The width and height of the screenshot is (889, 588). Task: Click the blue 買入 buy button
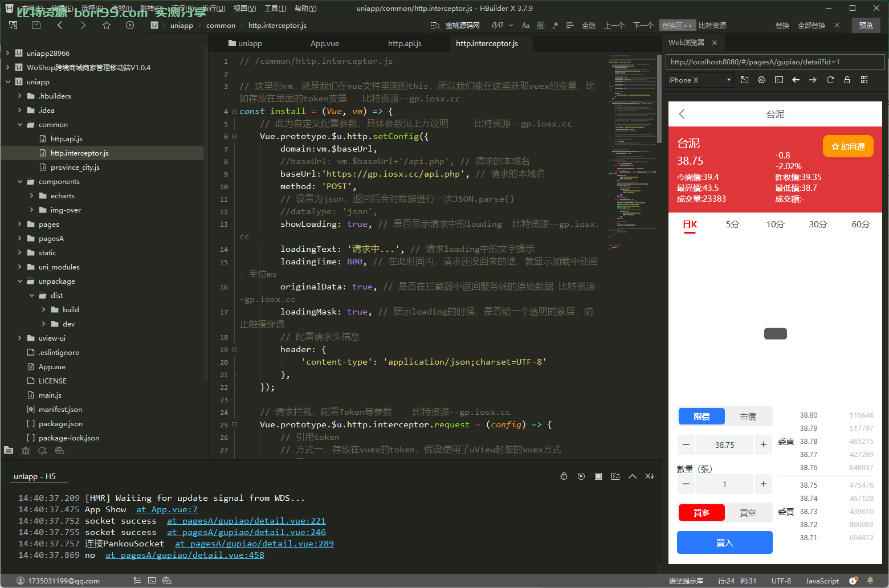coord(724,542)
